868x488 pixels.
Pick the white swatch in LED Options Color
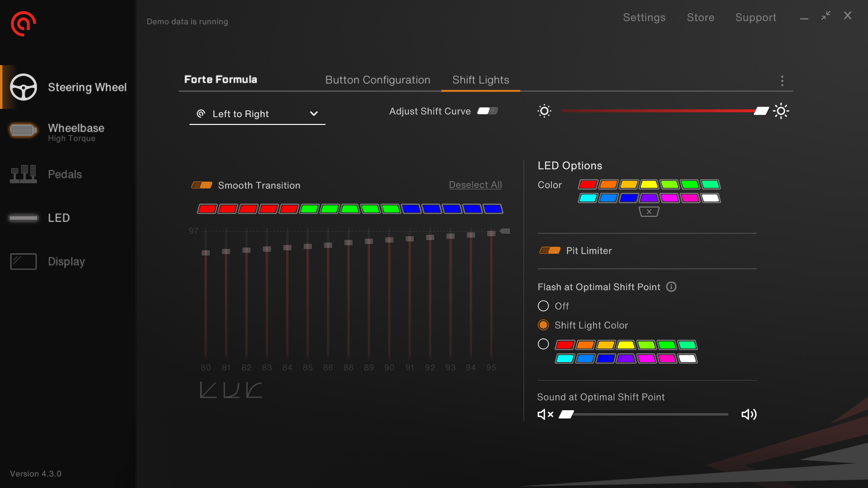711,198
